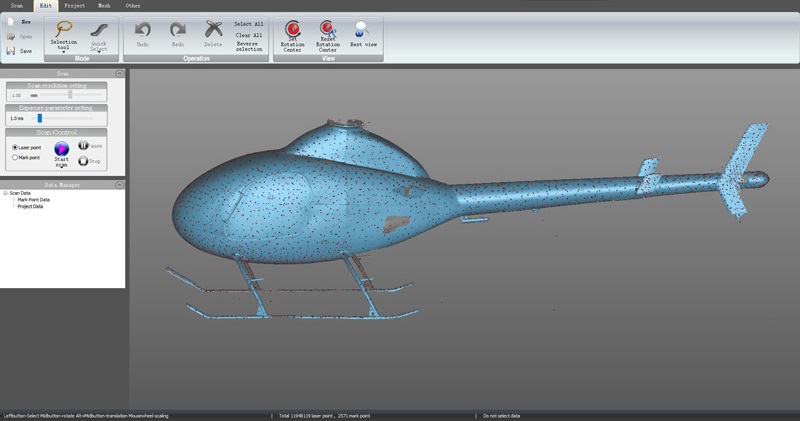Click Reverse selection button
800x421 pixels.
tap(248, 44)
